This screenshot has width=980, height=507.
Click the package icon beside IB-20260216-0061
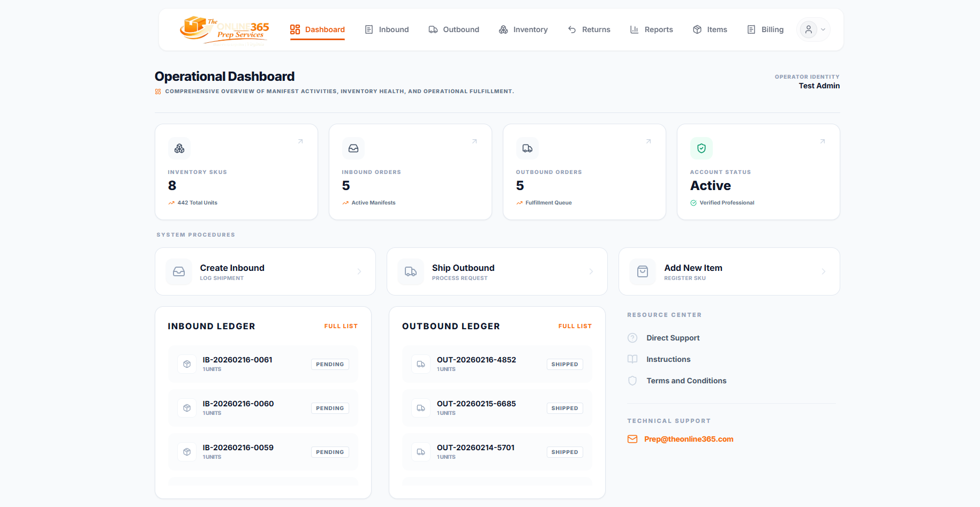point(187,364)
